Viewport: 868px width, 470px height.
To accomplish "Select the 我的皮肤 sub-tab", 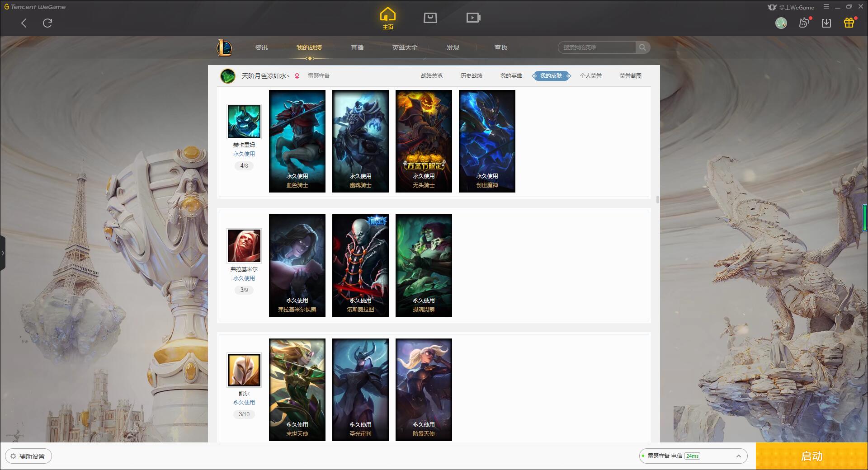I will coord(551,76).
